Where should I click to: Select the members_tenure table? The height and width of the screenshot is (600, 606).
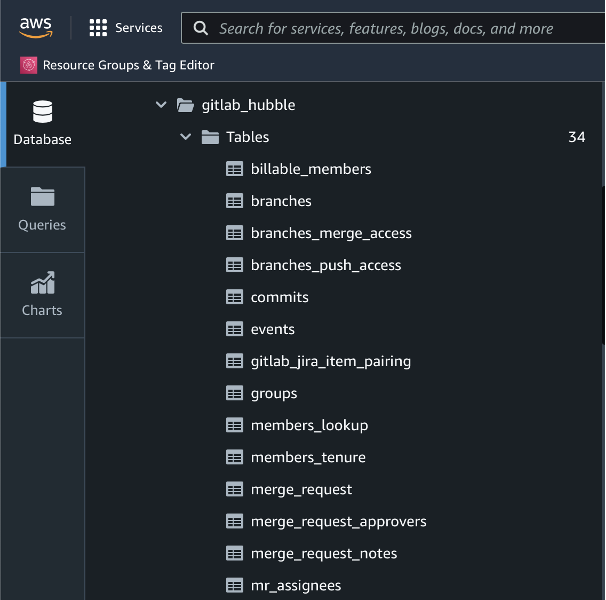pos(308,457)
